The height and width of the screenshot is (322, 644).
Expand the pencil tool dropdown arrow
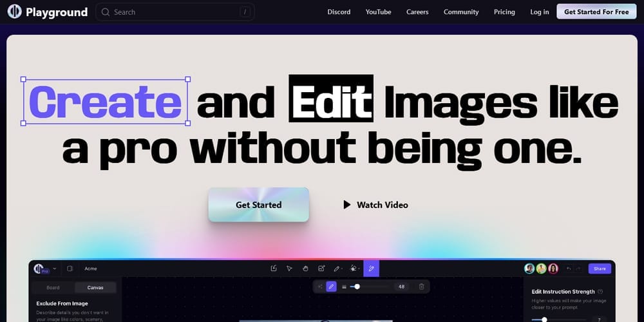click(342, 269)
